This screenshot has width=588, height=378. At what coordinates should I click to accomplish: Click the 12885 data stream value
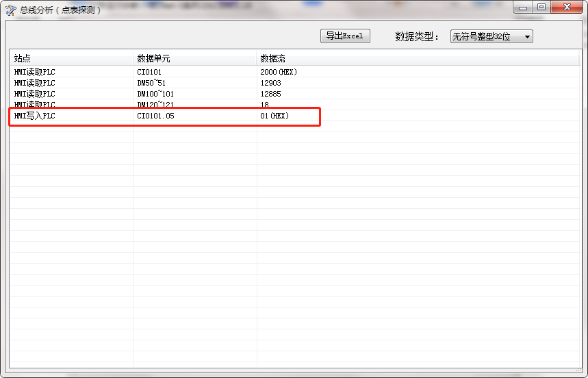(270, 94)
